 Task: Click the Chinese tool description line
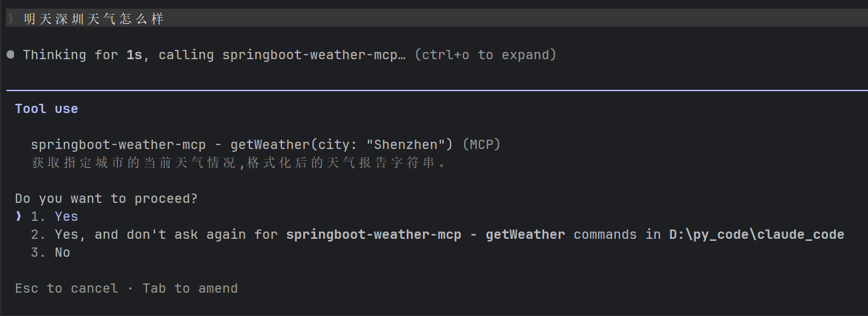[239, 162]
